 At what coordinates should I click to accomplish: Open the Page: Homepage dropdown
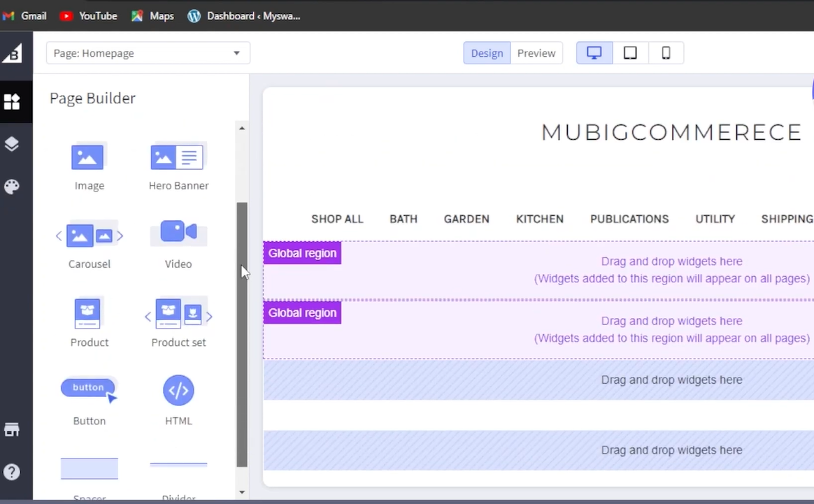(148, 53)
